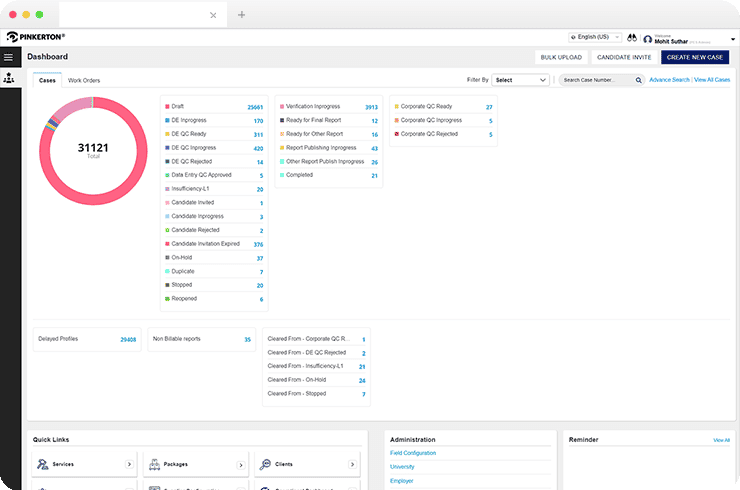Open the hamburger menu icon
740x490 pixels.
pyautogui.click(x=8, y=58)
